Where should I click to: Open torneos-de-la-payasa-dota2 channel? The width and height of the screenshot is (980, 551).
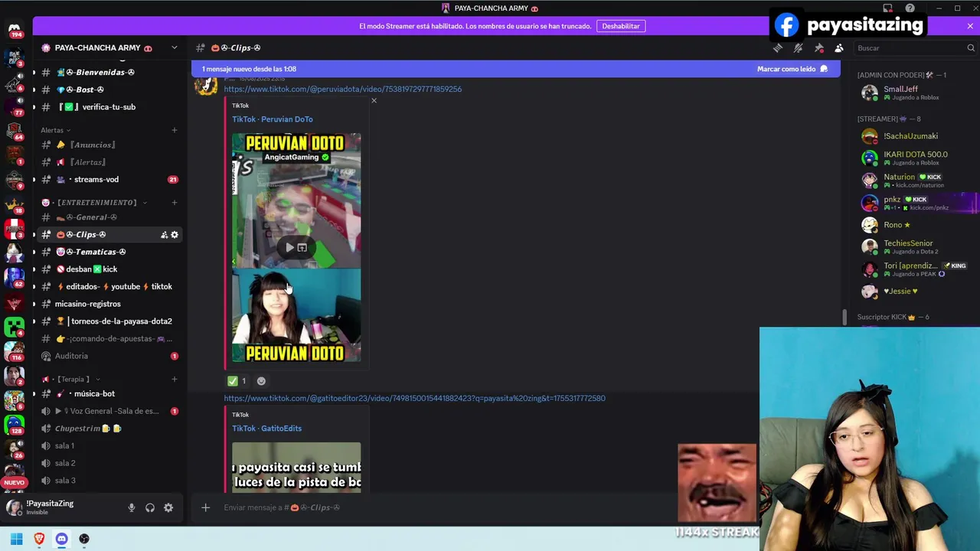109,321
